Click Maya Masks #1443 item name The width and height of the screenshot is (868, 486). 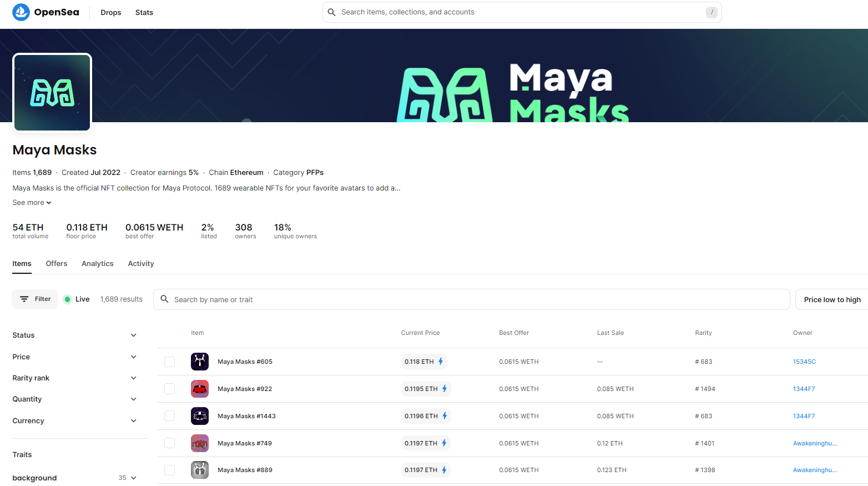click(x=246, y=416)
